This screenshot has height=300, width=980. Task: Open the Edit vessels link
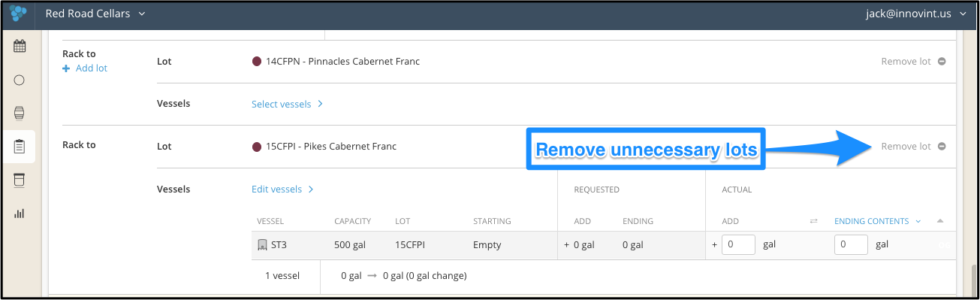pyautogui.click(x=282, y=189)
